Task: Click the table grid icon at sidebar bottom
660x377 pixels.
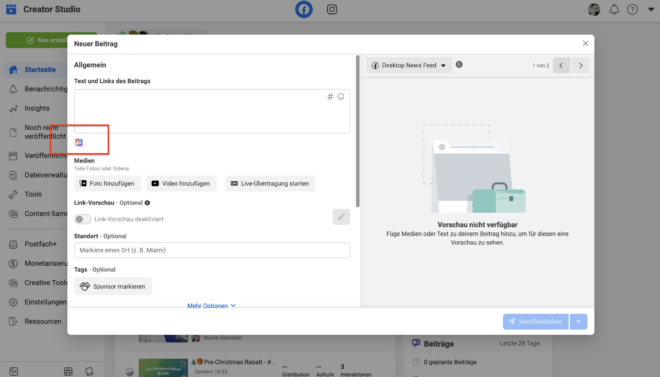Action: [x=68, y=371]
